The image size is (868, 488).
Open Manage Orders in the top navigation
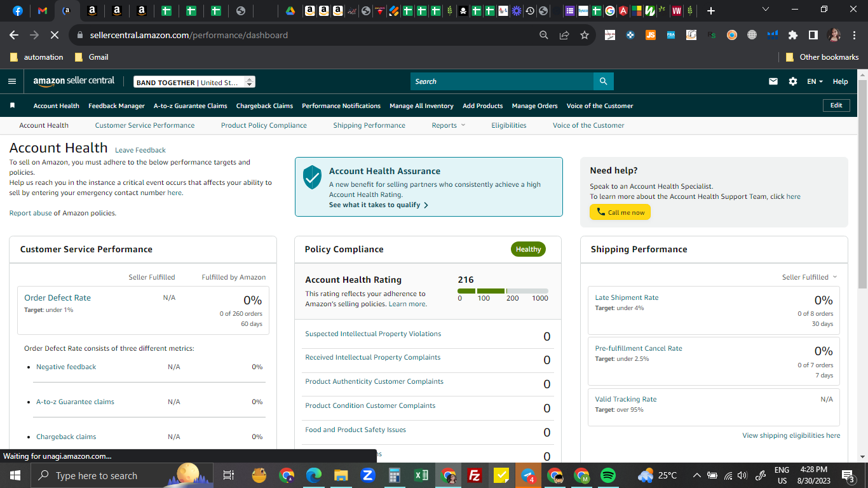pyautogui.click(x=534, y=105)
